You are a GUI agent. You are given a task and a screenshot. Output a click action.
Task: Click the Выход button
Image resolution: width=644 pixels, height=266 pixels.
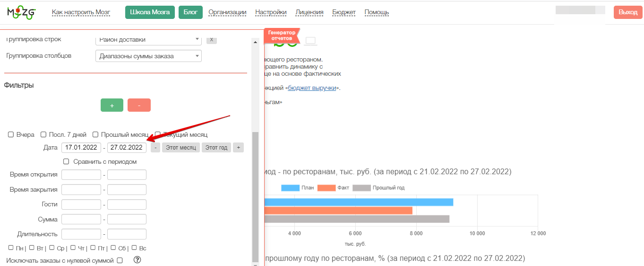[628, 12]
